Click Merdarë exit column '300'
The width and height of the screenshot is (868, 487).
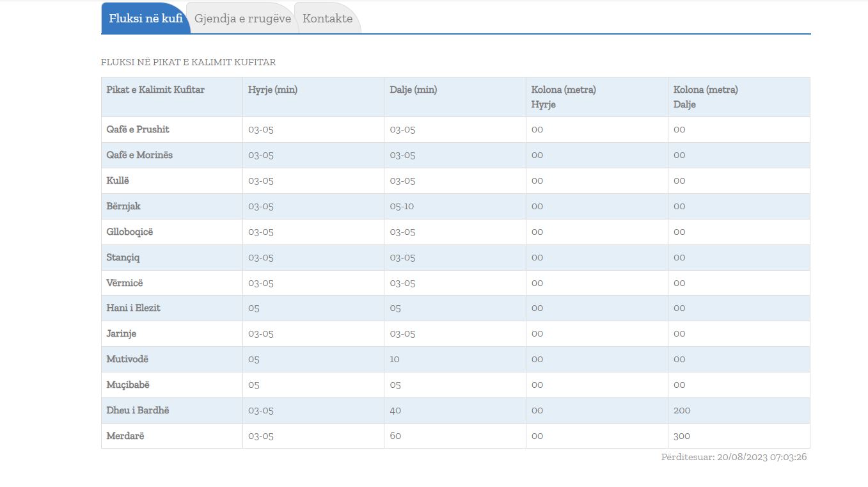pos(682,436)
